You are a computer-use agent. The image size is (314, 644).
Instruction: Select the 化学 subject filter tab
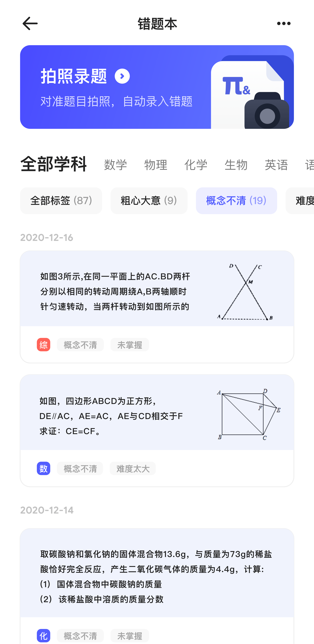(x=196, y=164)
